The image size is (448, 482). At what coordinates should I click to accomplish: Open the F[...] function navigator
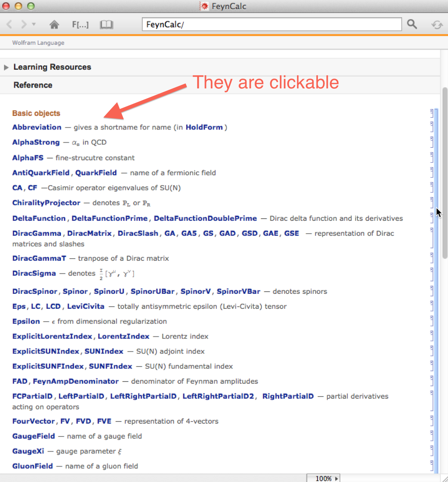[x=80, y=25]
